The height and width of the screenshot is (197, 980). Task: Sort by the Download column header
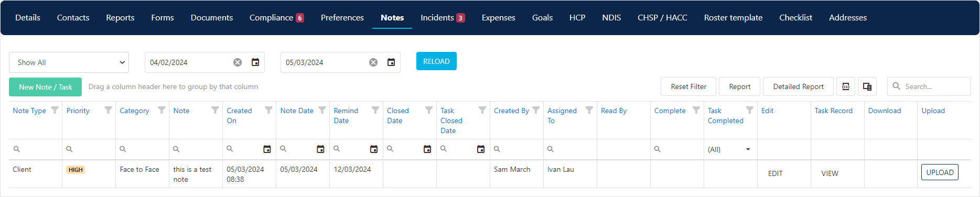pyautogui.click(x=884, y=111)
